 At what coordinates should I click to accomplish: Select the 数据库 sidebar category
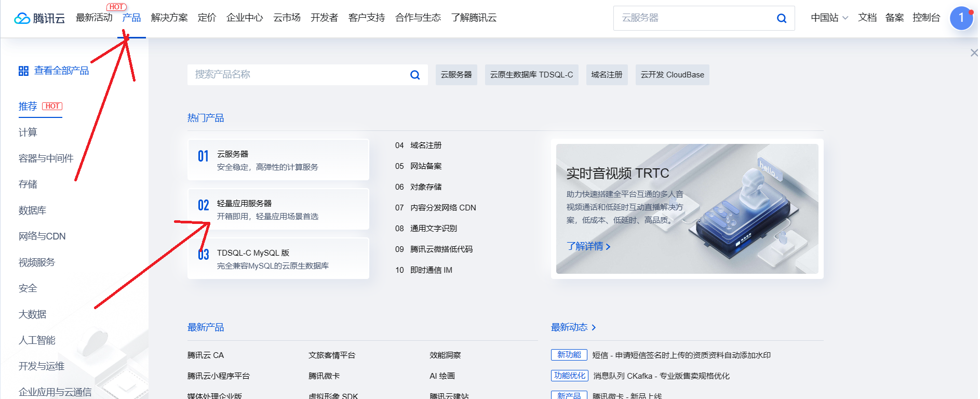[x=32, y=210]
